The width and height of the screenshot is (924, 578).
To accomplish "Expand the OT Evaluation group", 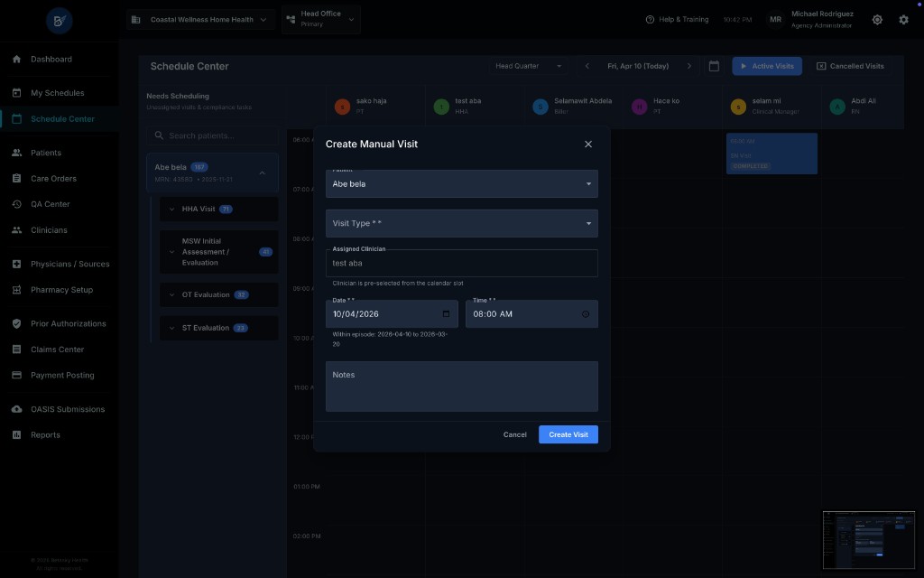I will tap(218, 295).
